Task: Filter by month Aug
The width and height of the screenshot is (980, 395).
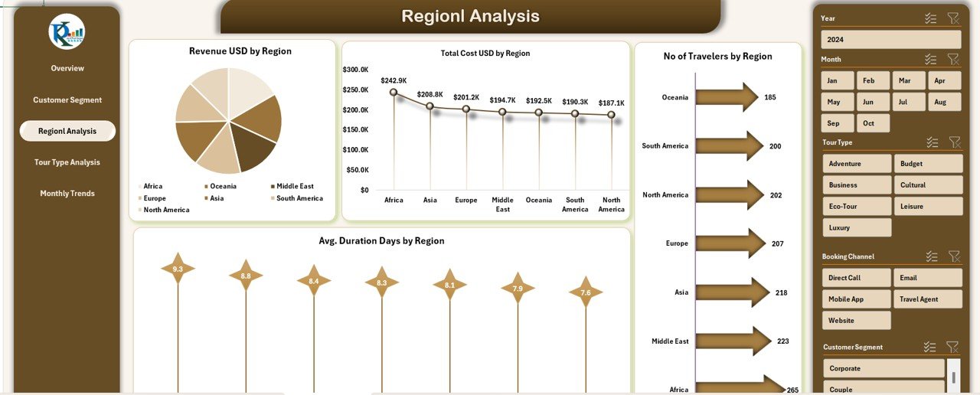Action: point(945,102)
